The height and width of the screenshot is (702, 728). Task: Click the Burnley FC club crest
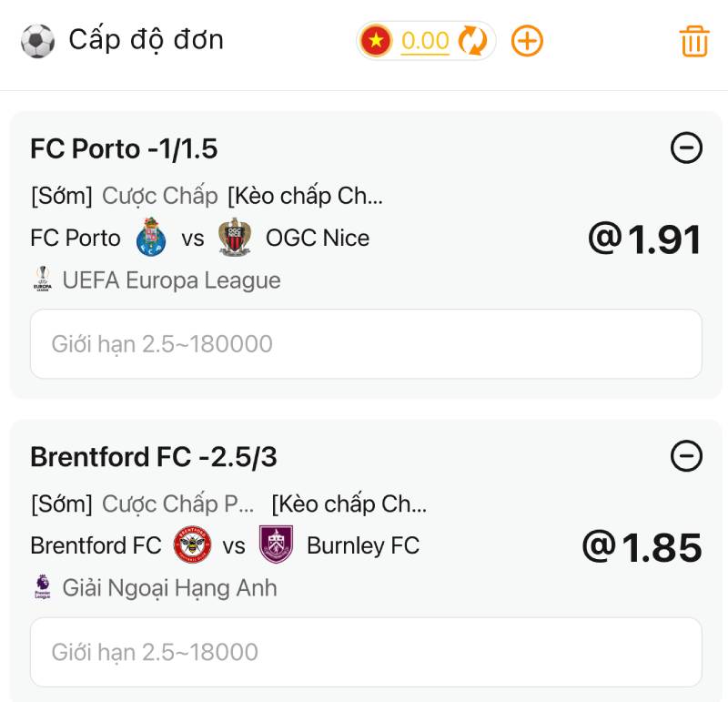pyautogui.click(x=276, y=544)
